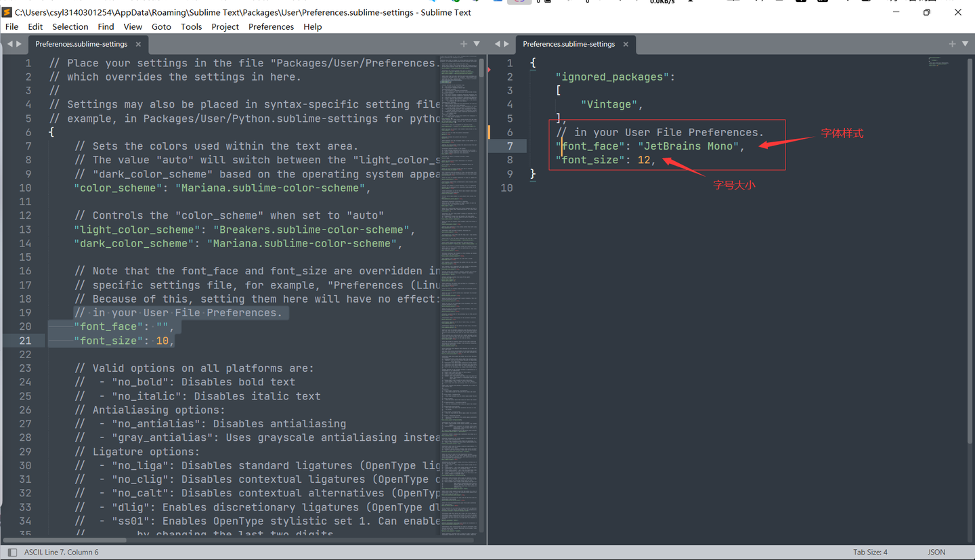Place cursor on the word Vintage in right pane

(x=611, y=104)
